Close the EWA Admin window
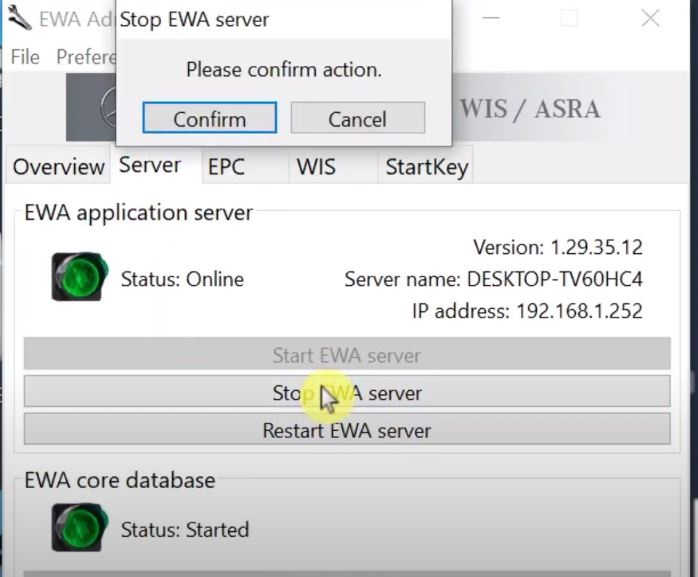698x577 pixels. [650, 18]
